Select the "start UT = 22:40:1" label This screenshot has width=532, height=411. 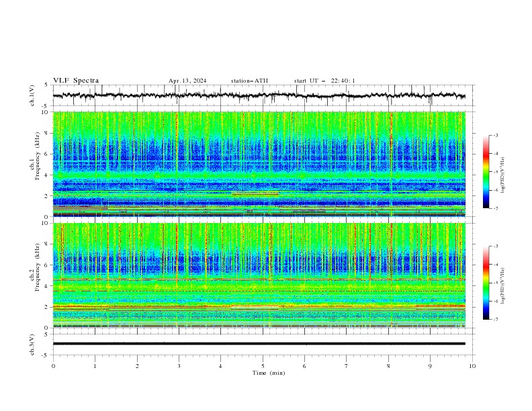pos(324,81)
